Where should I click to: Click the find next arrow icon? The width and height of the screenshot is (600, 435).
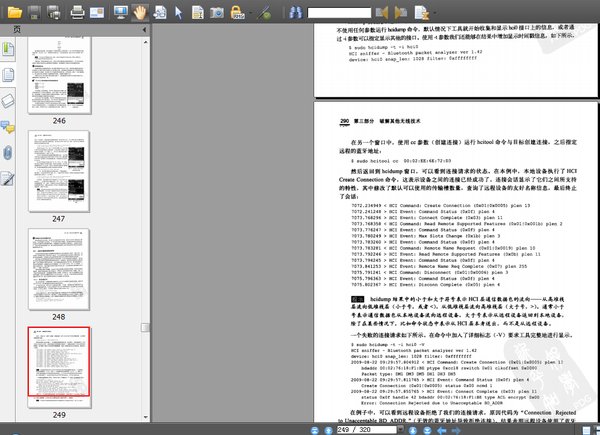(401, 13)
